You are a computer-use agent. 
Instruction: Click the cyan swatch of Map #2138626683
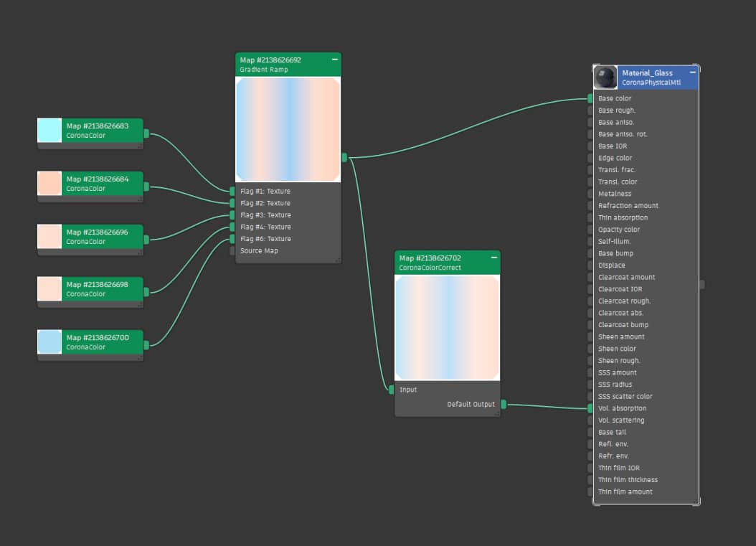click(49, 131)
